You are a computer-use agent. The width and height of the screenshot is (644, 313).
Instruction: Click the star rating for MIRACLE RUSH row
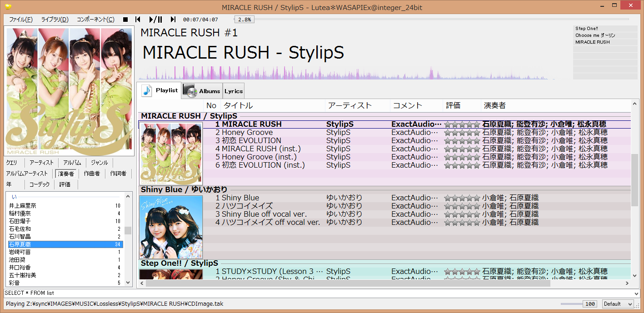point(462,124)
